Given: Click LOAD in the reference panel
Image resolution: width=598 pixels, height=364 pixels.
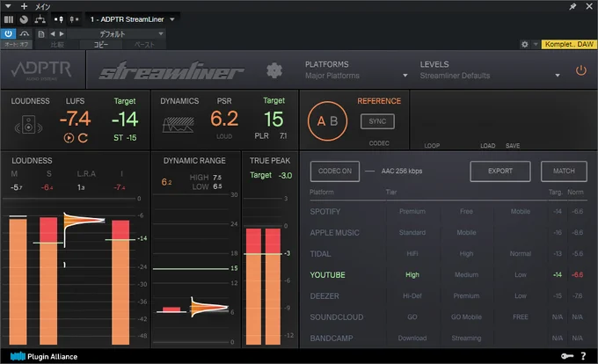Looking at the screenshot, I should click(x=487, y=146).
